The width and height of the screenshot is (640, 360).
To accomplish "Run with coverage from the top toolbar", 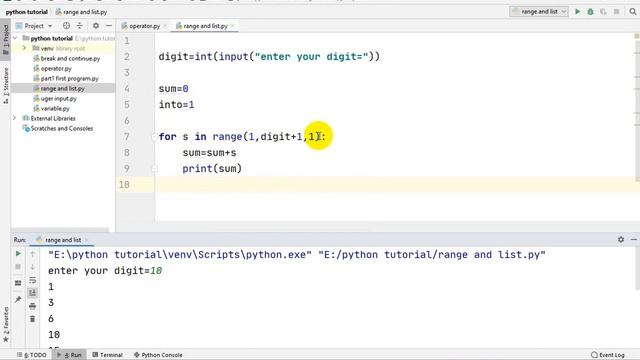I will (x=603, y=12).
